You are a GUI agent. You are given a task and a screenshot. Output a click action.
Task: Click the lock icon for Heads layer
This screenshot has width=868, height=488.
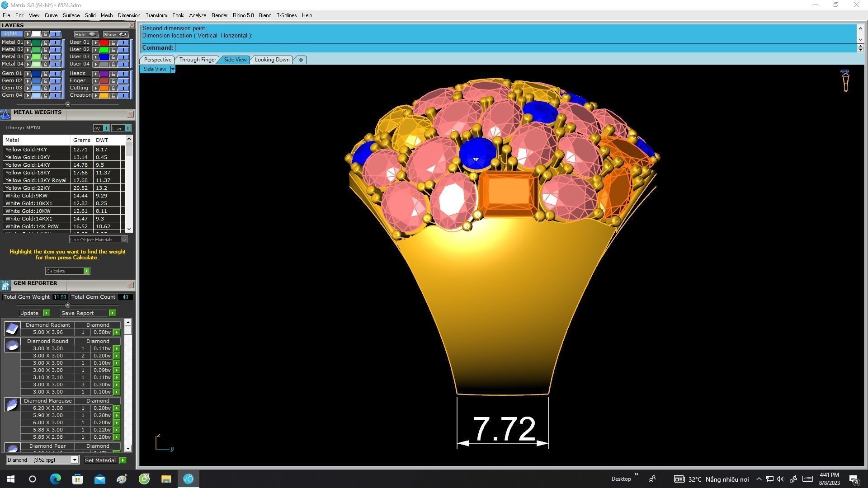tap(113, 74)
